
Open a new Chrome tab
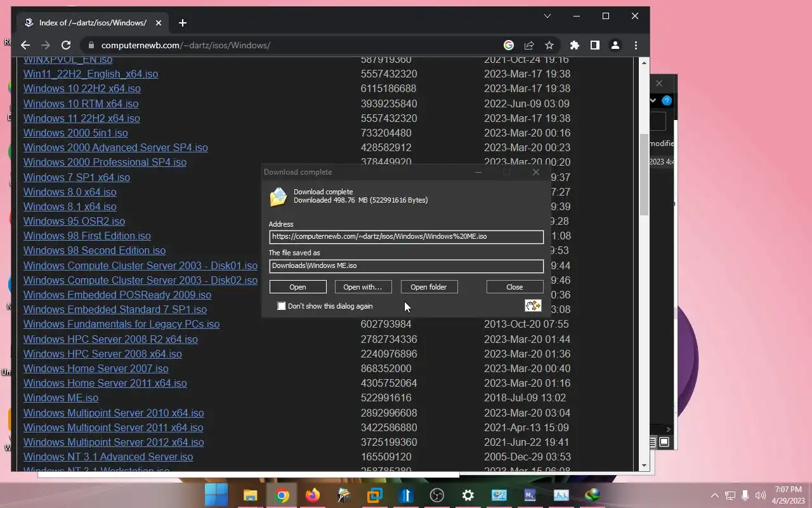pyautogui.click(x=183, y=23)
